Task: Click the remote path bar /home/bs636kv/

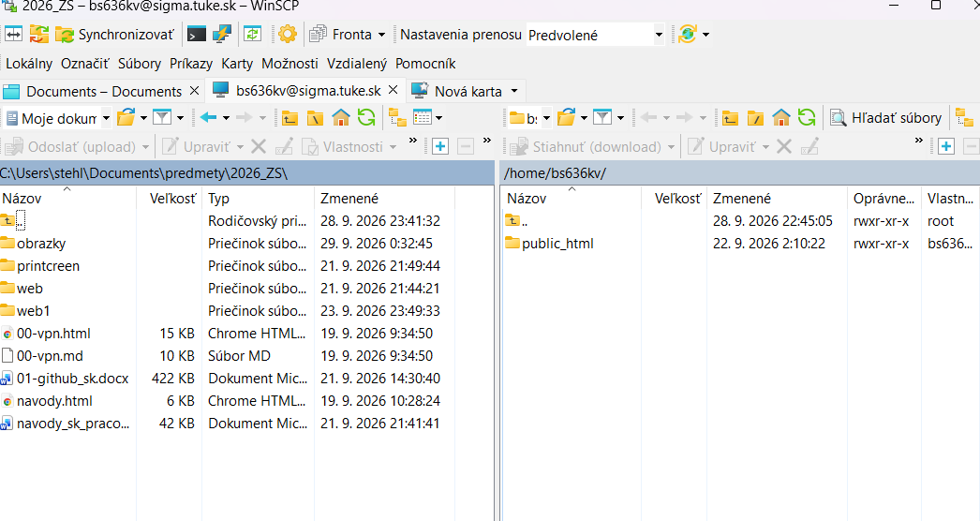Action: click(x=740, y=173)
